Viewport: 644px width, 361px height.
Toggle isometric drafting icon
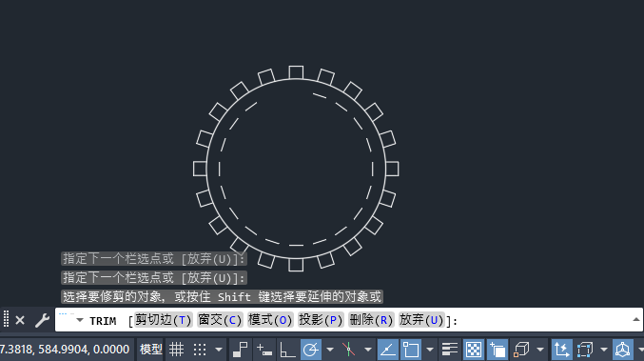349,350
